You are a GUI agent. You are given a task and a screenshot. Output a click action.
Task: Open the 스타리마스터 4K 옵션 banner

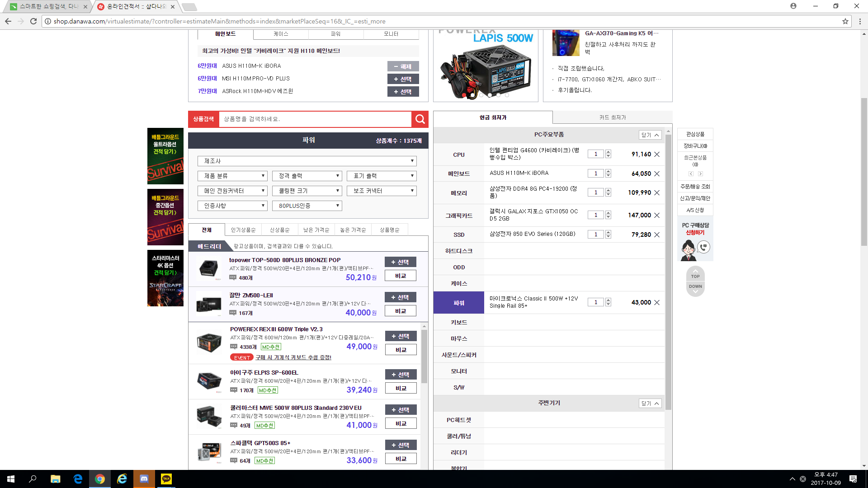pos(165,278)
